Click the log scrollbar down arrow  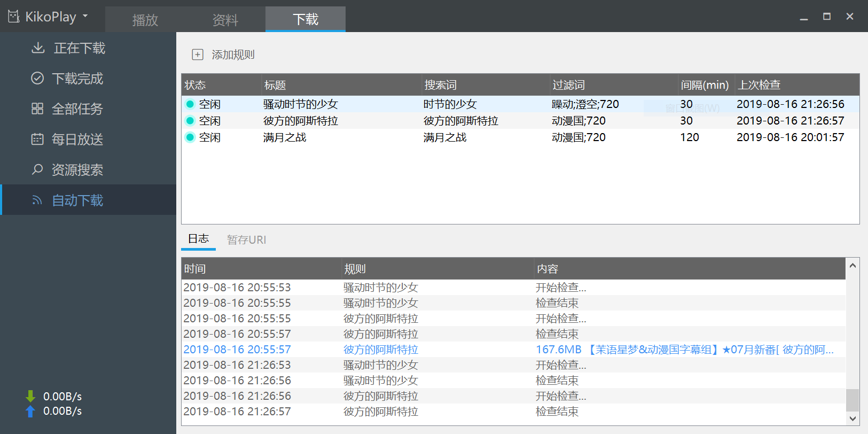[853, 418]
